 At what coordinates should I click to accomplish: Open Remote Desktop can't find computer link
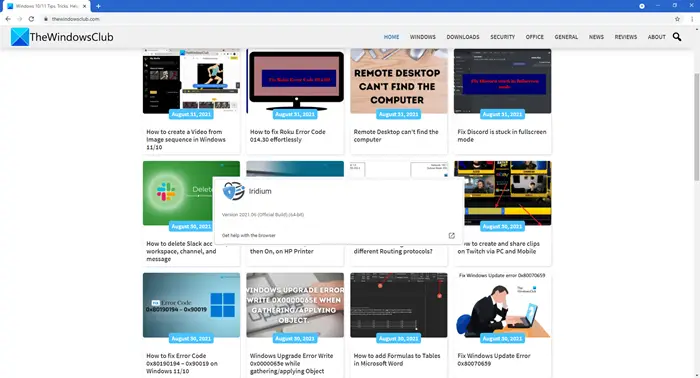(396, 136)
